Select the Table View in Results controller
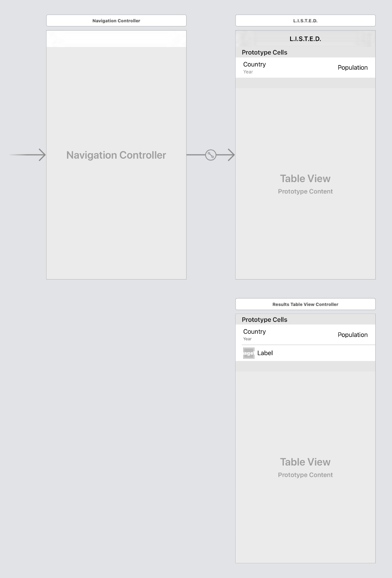Viewport: 392px width, 578px height. (305, 462)
